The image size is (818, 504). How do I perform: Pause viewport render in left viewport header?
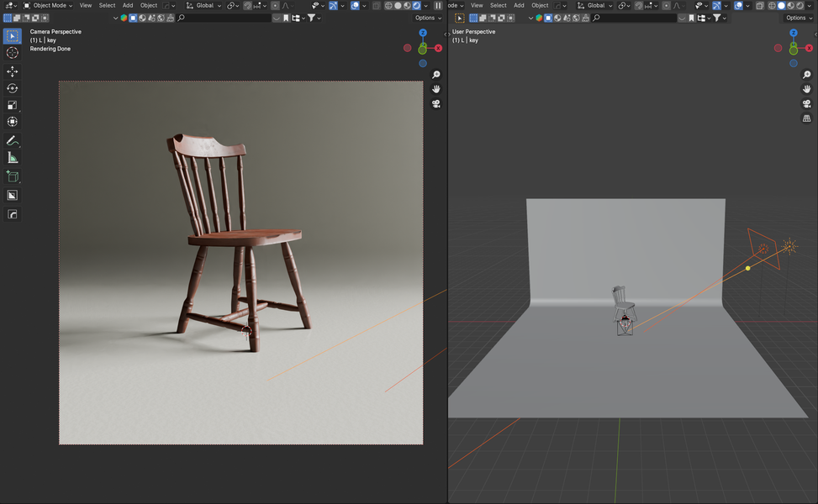click(438, 5)
